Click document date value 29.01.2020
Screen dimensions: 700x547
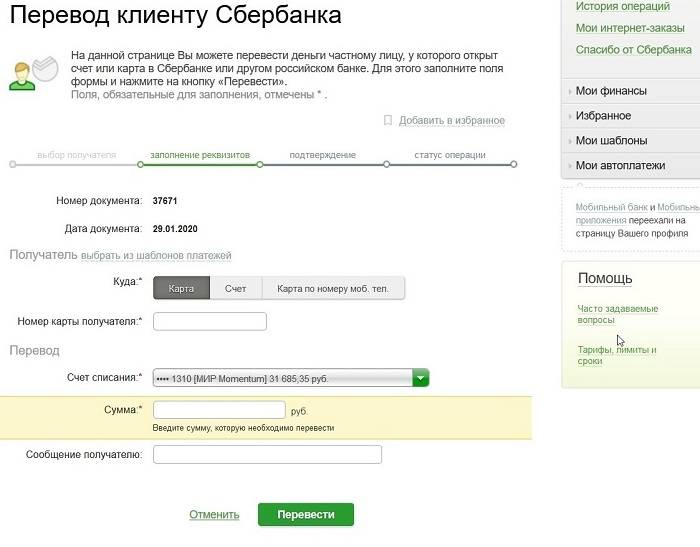pos(175,229)
